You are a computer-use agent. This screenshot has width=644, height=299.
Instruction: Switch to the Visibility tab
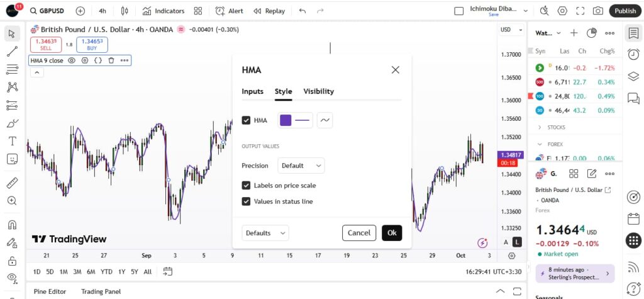point(318,91)
